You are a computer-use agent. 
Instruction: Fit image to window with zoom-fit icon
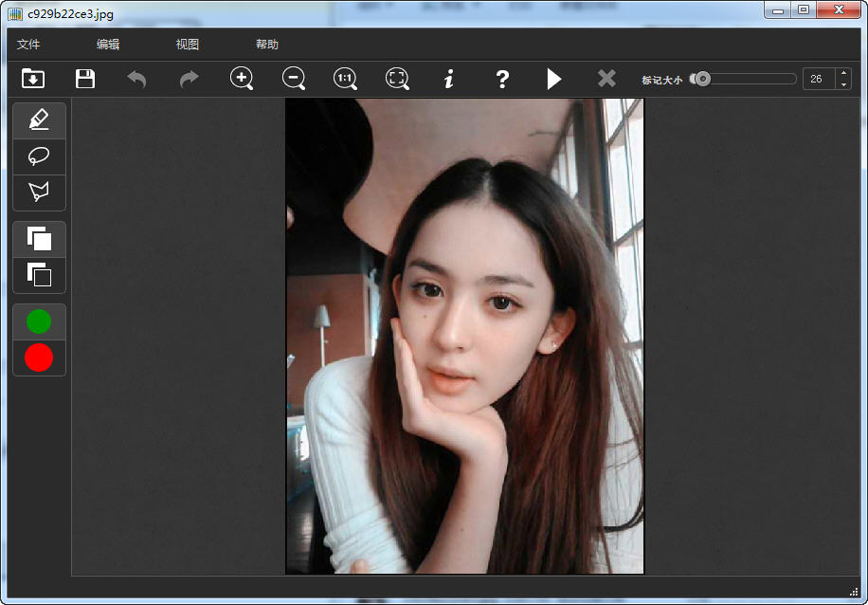[398, 79]
